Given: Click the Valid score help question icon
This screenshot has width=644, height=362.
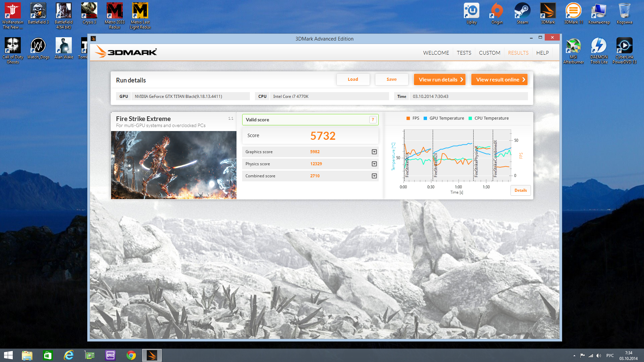Looking at the screenshot, I should click(x=373, y=120).
